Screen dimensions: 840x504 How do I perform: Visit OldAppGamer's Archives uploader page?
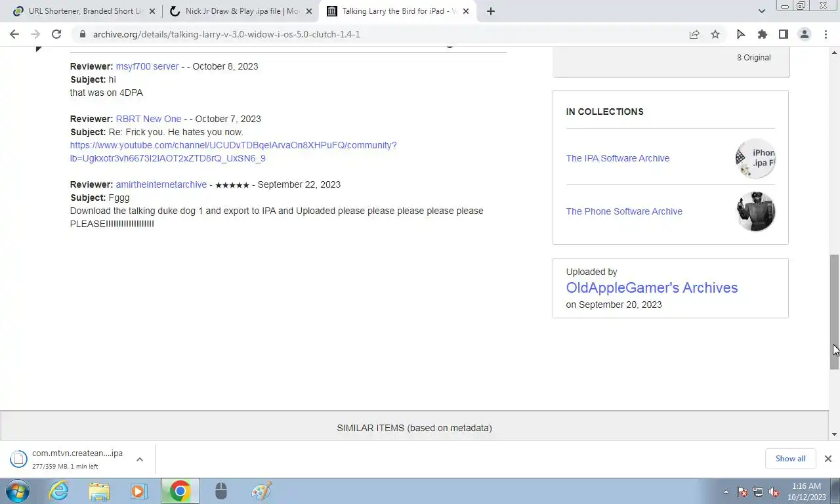(652, 287)
